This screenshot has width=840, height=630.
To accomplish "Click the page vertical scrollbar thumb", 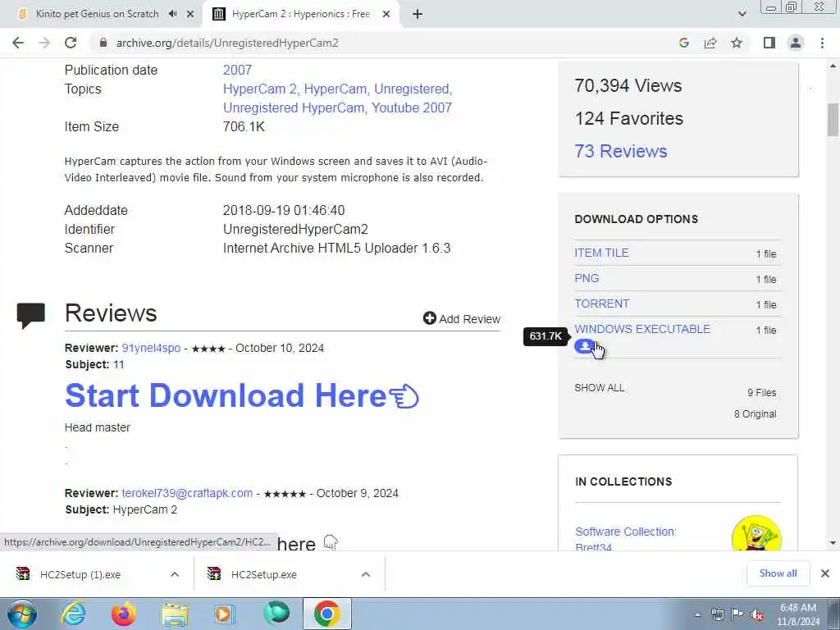I will (x=833, y=120).
